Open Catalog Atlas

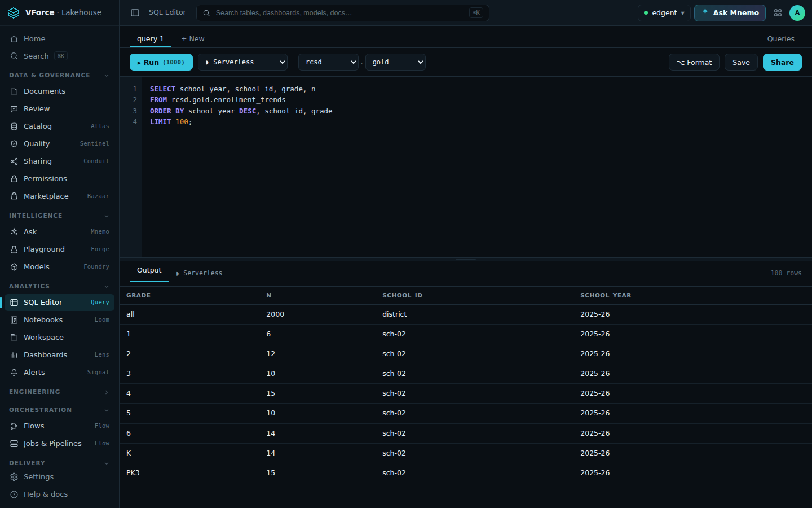click(x=59, y=126)
